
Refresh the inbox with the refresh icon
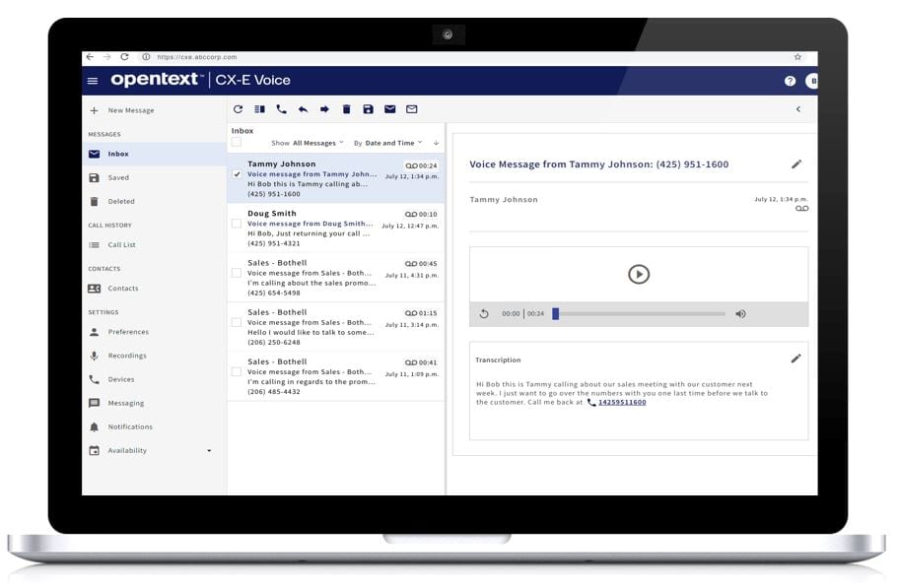[x=239, y=109]
